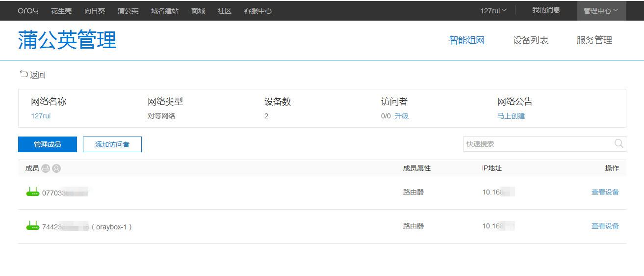Click the router filter icon beside 成员
Viewport: 644px width, 276px height.
pyautogui.click(x=46, y=168)
